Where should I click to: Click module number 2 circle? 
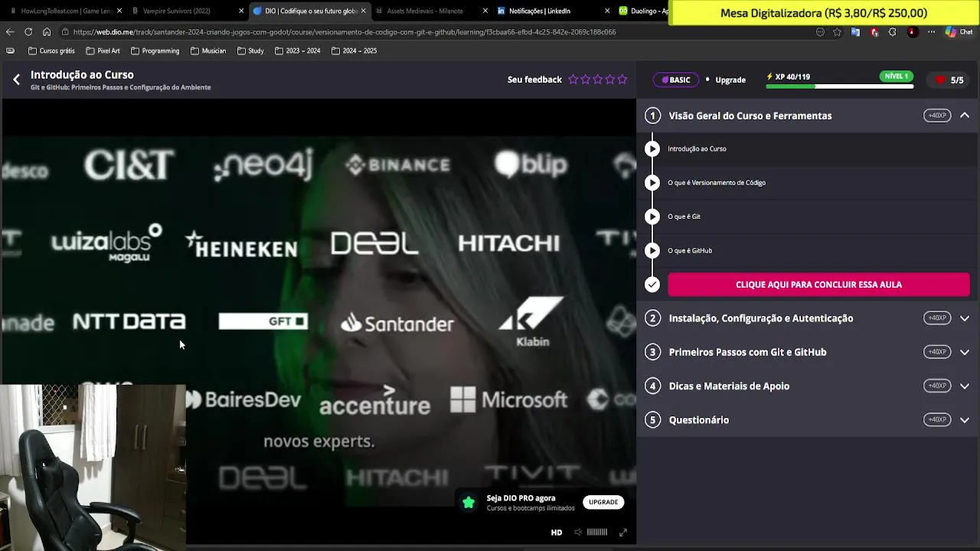coord(652,318)
